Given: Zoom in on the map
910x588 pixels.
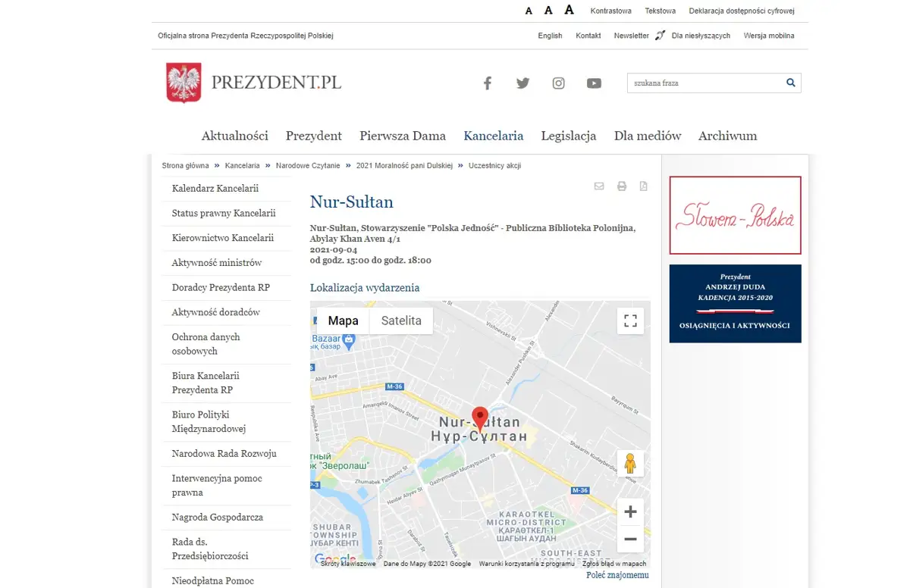Looking at the screenshot, I should click(x=630, y=512).
